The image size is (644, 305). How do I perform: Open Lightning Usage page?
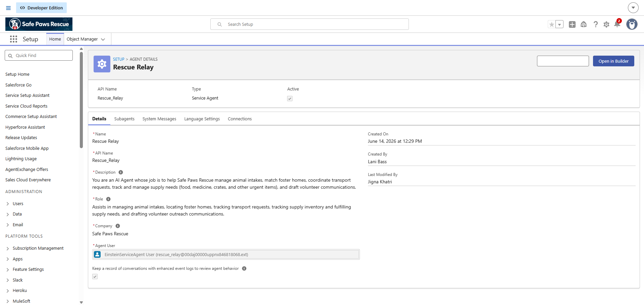pyautogui.click(x=21, y=159)
